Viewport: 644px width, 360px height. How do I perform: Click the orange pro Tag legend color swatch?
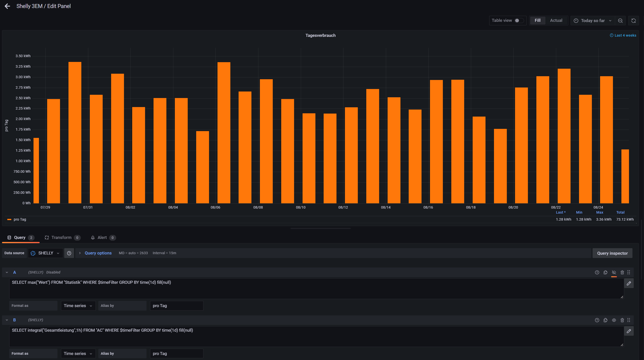(9, 220)
